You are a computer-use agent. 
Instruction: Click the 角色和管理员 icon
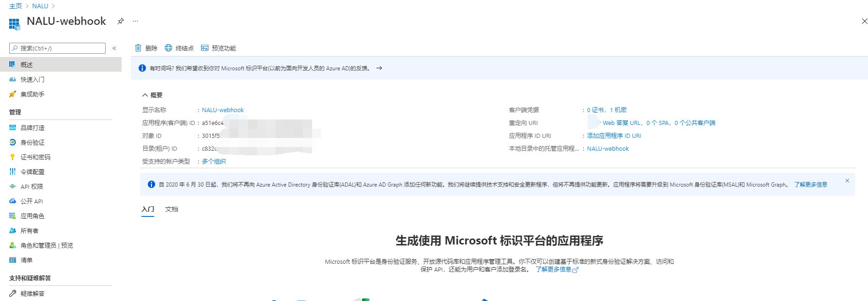point(12,245)
